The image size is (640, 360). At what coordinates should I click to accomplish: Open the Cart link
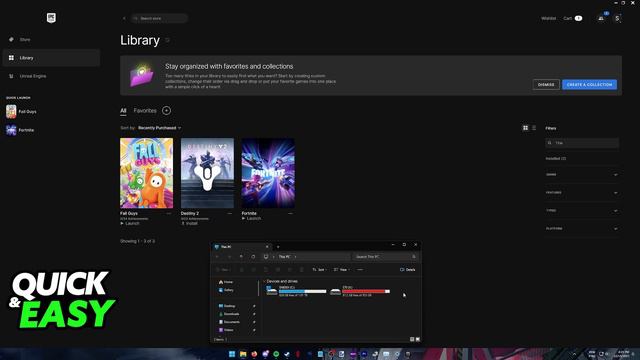point(572,18)
